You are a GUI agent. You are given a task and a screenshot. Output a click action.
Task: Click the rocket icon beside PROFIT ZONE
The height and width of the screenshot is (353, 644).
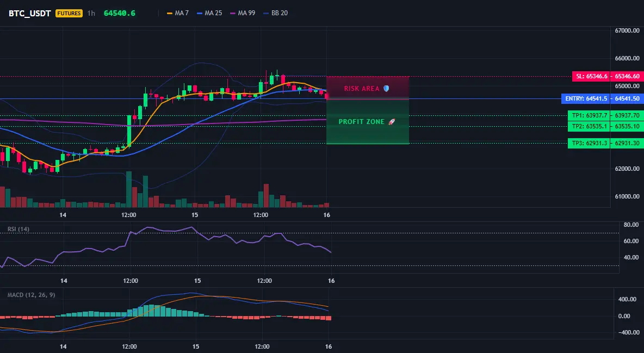click(x=392, y=122)
